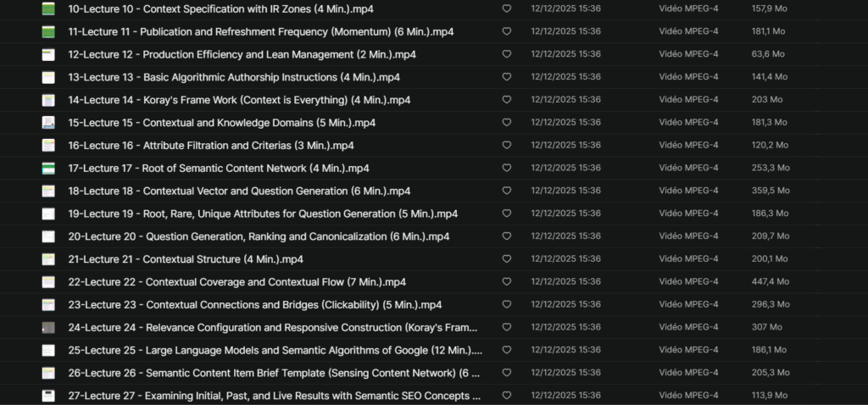Screen dimensions: 868x405
Task: Toggle heart on Lecture 17 Root row
Action: (x=507, y=168)
